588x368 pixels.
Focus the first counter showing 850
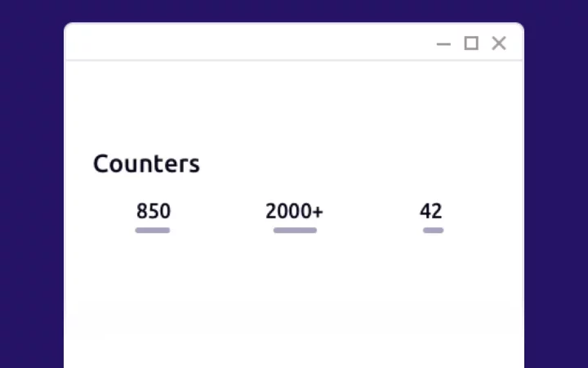[154, 211]
